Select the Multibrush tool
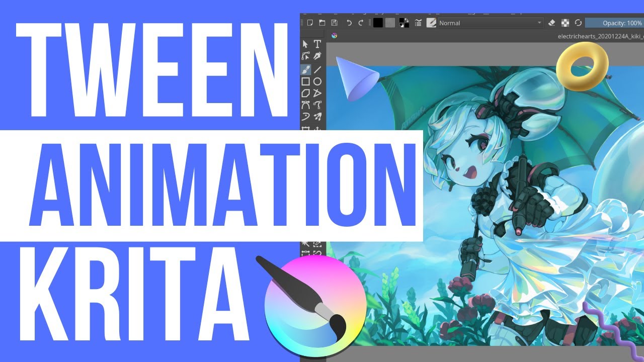 [x=317, y=118]
